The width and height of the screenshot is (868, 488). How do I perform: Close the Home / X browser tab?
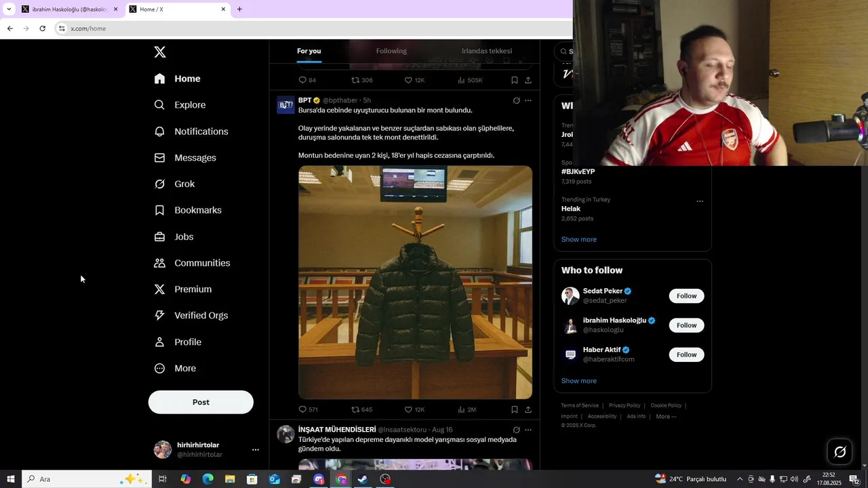point(223,9)
